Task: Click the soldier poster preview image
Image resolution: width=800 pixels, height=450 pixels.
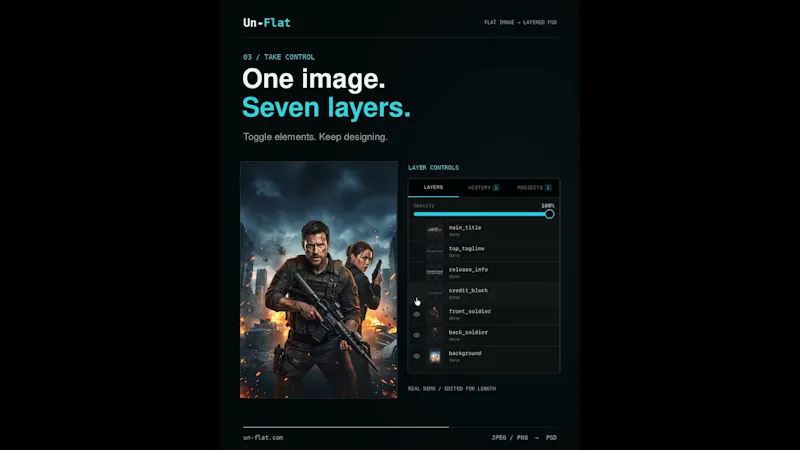Action: [319, 280]
